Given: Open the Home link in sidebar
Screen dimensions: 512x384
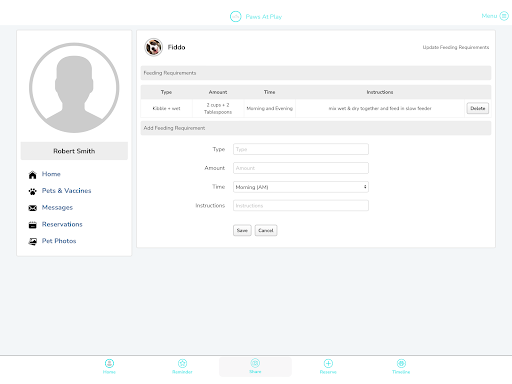Looking at the screenshot, I should click(51, 174).
